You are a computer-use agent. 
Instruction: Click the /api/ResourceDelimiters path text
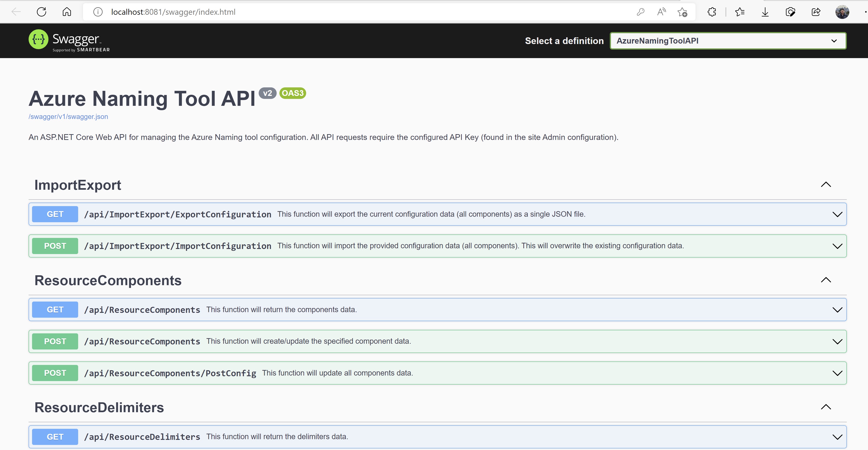tap(142, 437)
